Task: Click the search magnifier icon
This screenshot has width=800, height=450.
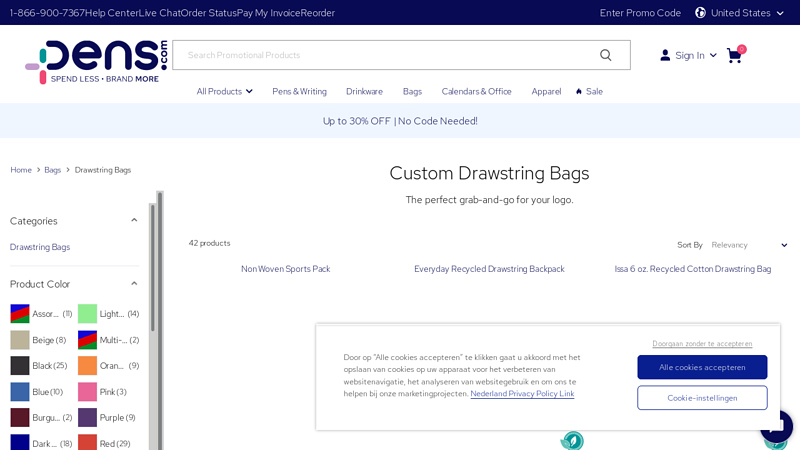Action: pyautogui.click(x=606, y=55)
